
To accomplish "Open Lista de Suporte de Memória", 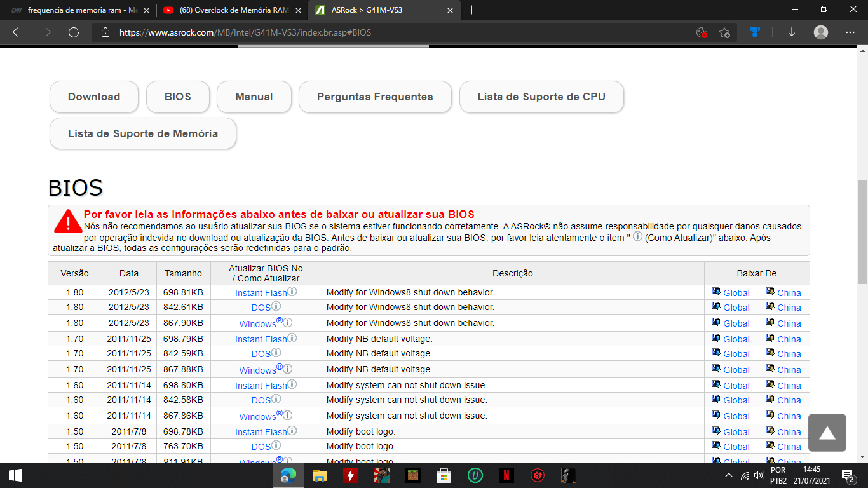I will pos(143,134).
